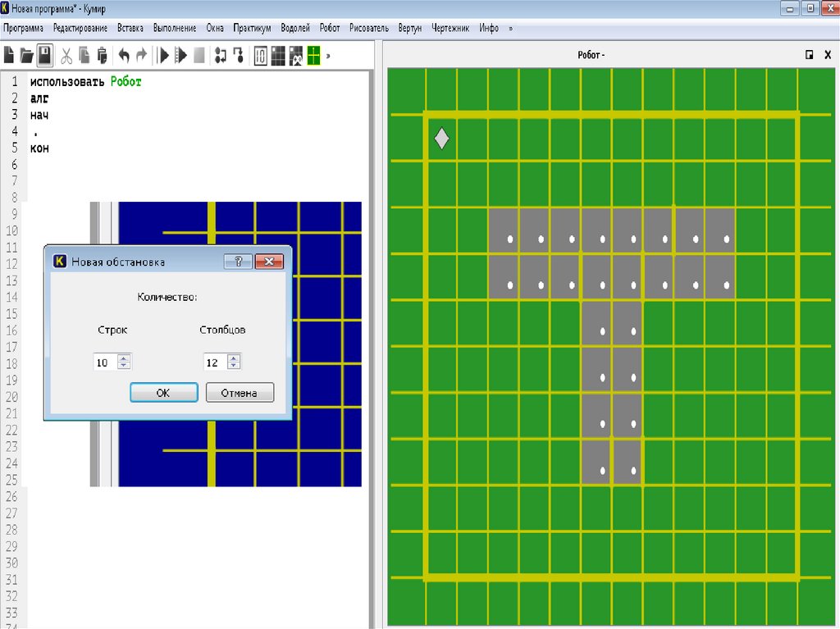Click the robot diamond marker on the field

coord(441,139)
